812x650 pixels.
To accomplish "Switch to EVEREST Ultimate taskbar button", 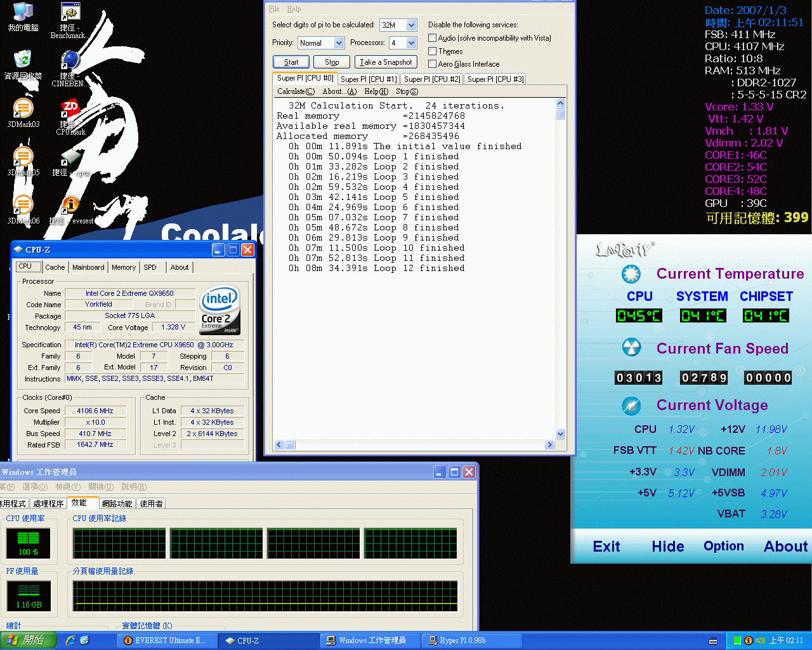I will tap(167, 640).
